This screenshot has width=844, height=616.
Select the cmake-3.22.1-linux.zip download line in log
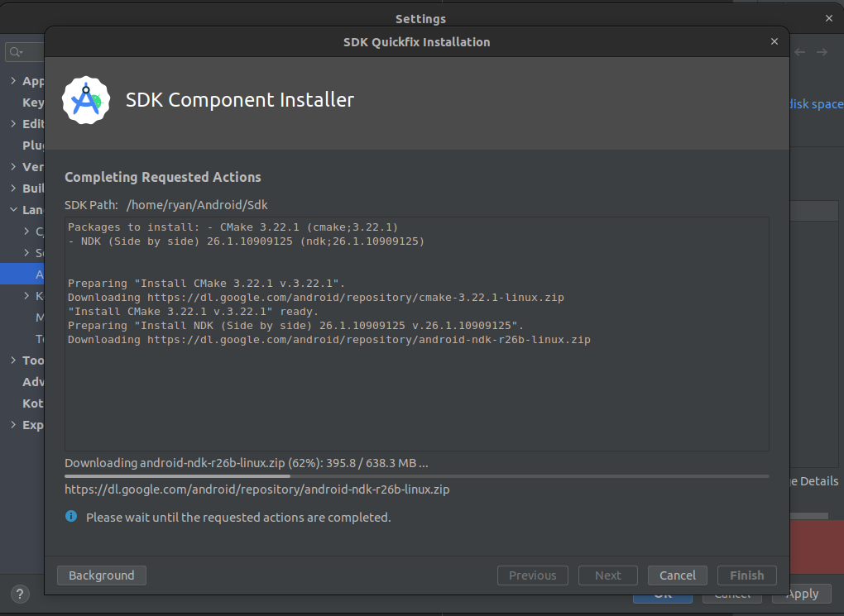point(316,298)
